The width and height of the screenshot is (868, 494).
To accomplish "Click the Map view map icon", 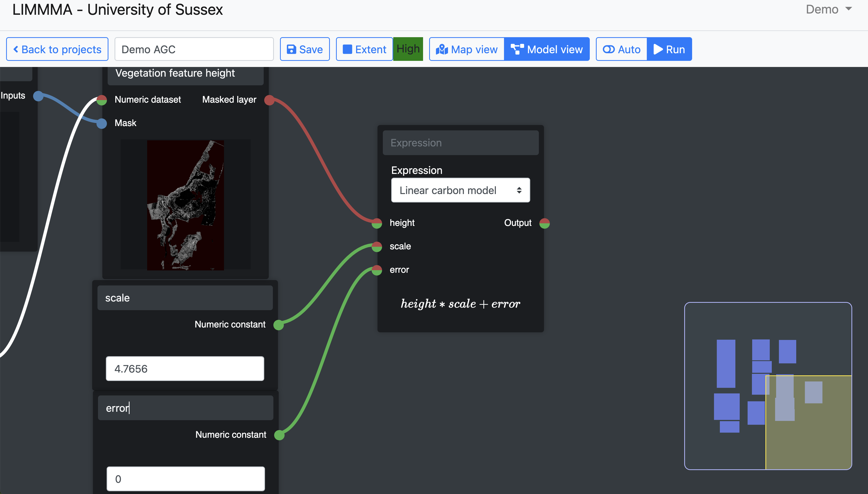I will pyautogui.click(x=442, y=49).
